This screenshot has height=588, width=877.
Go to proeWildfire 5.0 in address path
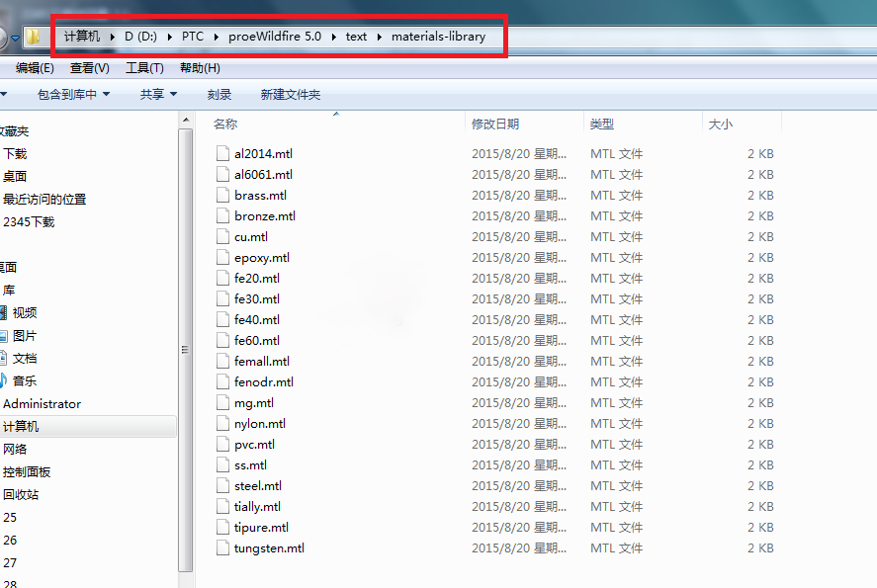point(275,37)
